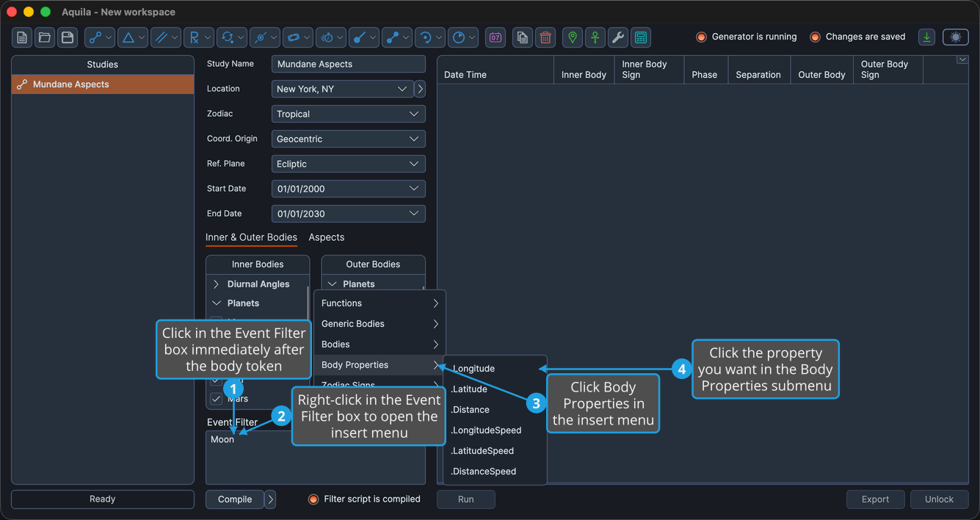Click the pie clock toolbar icon
Image resolution: width=980 pixels, height=520 pixels.
(x=463, y=37)
